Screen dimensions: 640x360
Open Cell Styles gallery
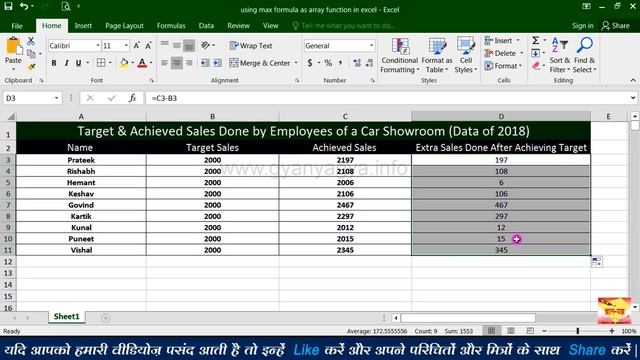click(466, 56)
